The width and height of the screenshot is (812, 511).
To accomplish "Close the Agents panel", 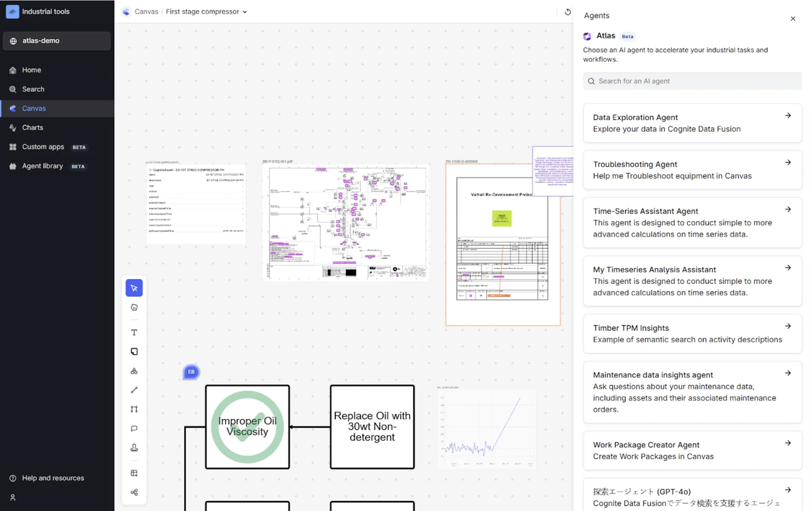I will point(793,19).
